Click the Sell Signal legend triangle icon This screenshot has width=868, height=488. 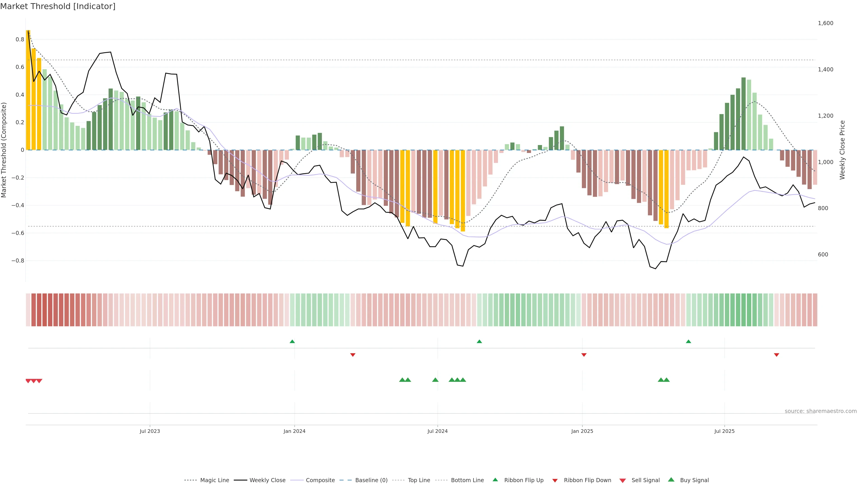click(x=623, y=481)
